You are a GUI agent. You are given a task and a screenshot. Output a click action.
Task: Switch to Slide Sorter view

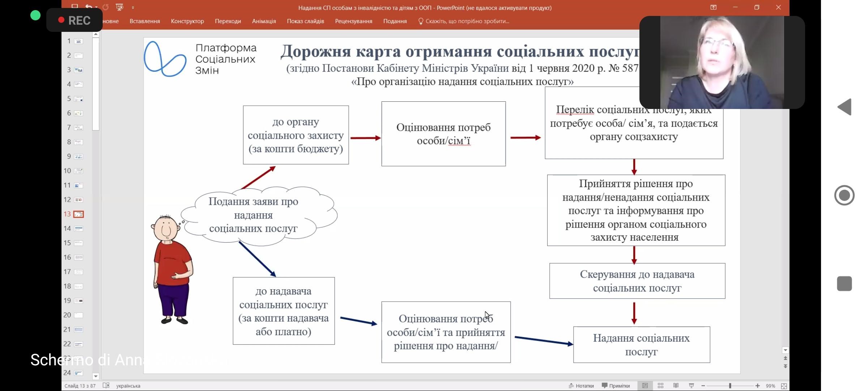coord(660,386)
